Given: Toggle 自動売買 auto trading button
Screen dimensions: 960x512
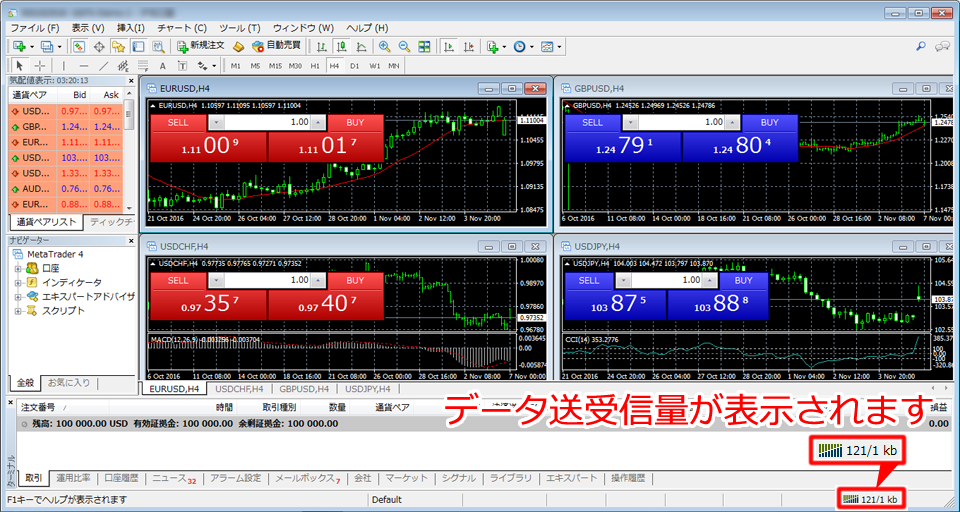Looking at the screenshot, I should pyautogui.click(x=276, y=46).
